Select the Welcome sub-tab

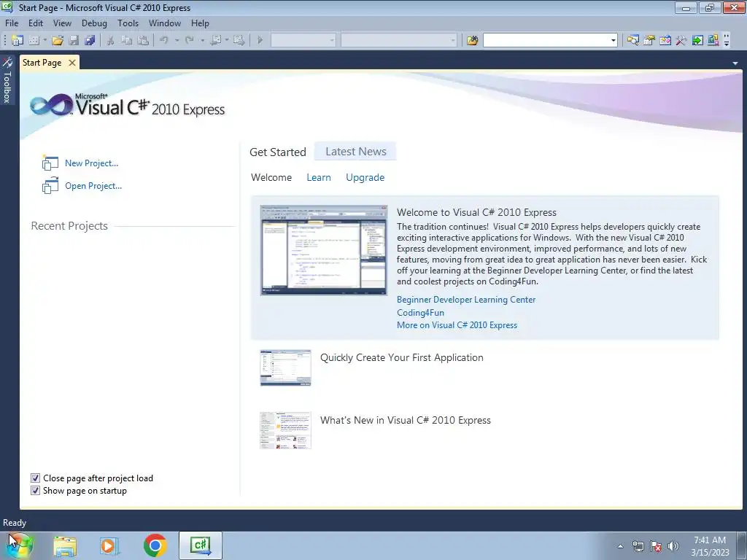click(271, 177)
